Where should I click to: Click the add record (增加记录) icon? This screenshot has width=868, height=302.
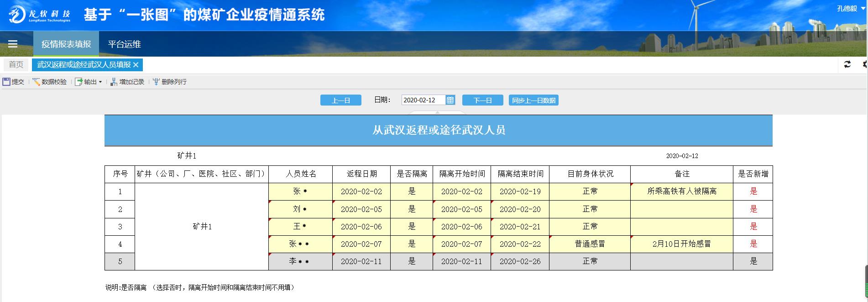pyautogui.click(x=114, y=82)
